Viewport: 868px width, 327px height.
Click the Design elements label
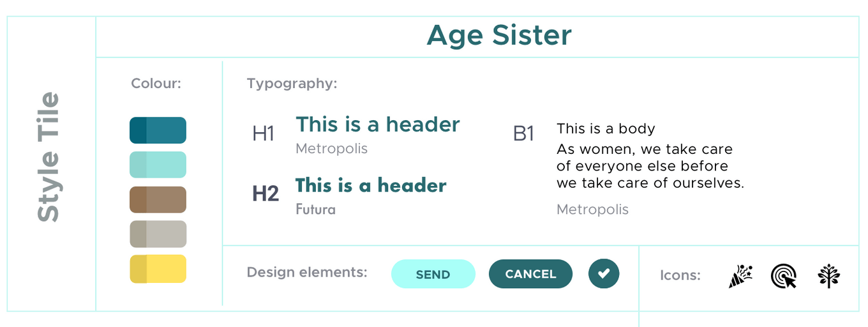(307, 272)
